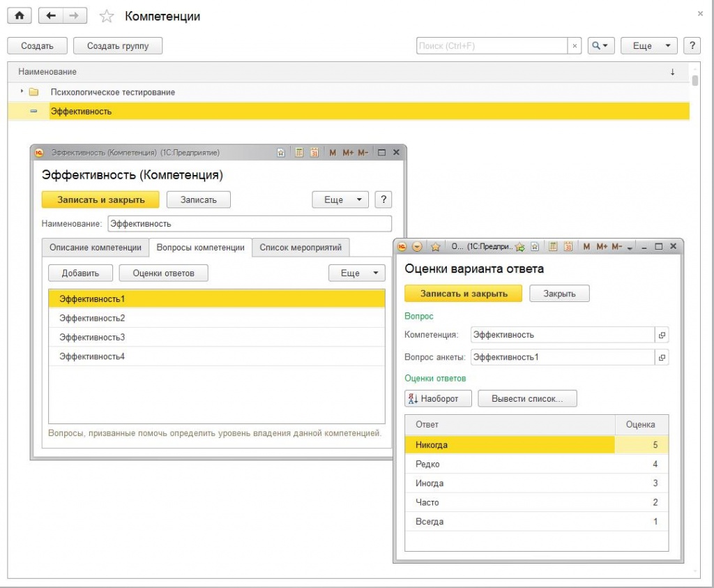Click favorites star in Оценки window title bar

436,246
